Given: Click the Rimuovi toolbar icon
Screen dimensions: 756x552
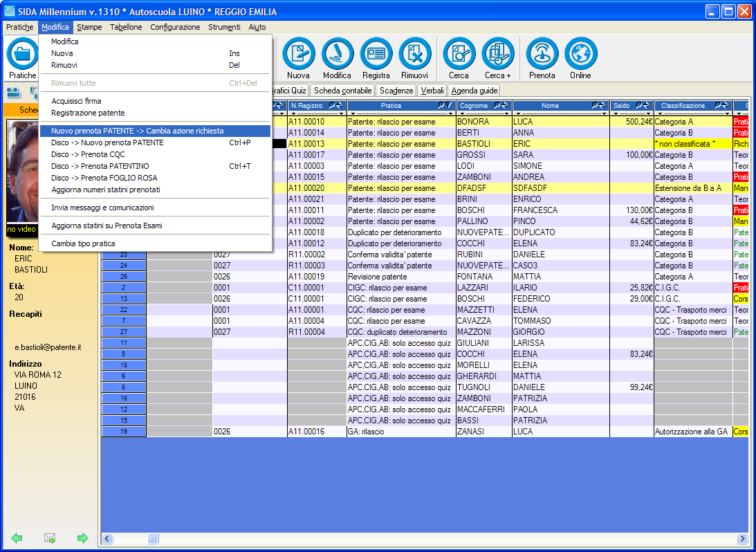Looking at the screenshot, I should pyautogui.click(x=414, y=54).
